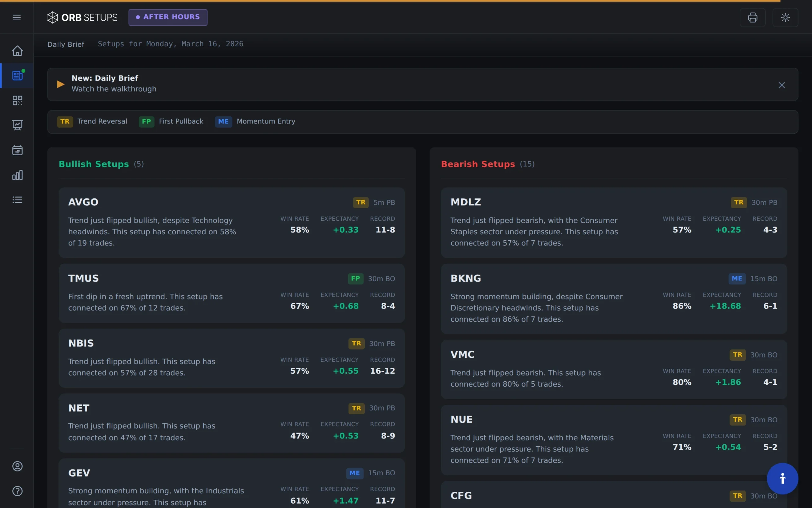Click NUE win rate 71%
This screenshot has width=812, height=508.
[682, 447]
